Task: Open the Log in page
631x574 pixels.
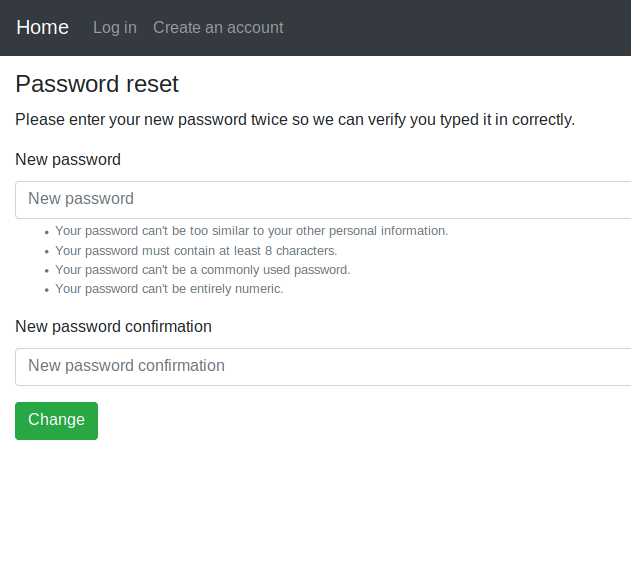Action: (115, 28)
